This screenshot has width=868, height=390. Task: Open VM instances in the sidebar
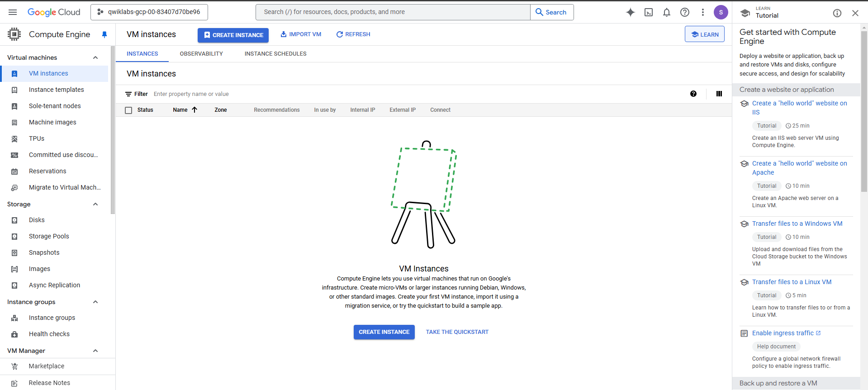click(x=54, y=73)
